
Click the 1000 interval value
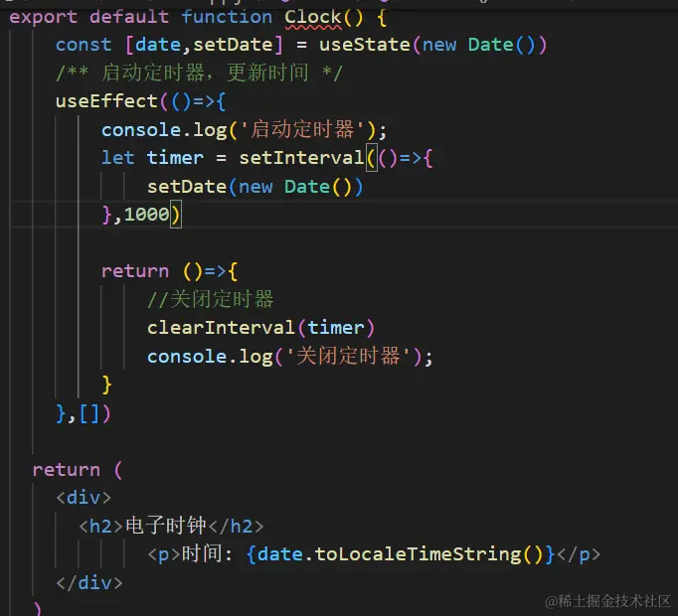(x=146, y=215)
